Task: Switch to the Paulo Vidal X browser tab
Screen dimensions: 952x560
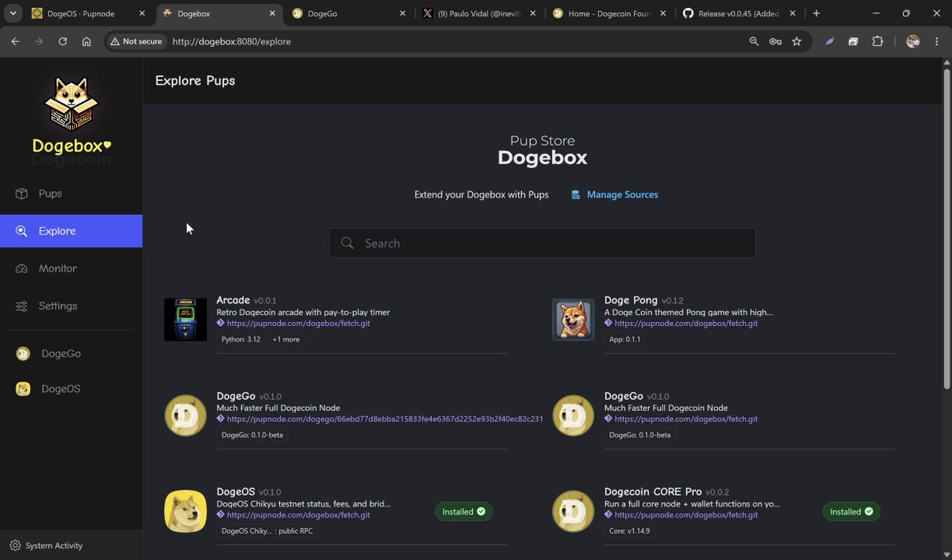Action: click(479, 13)
